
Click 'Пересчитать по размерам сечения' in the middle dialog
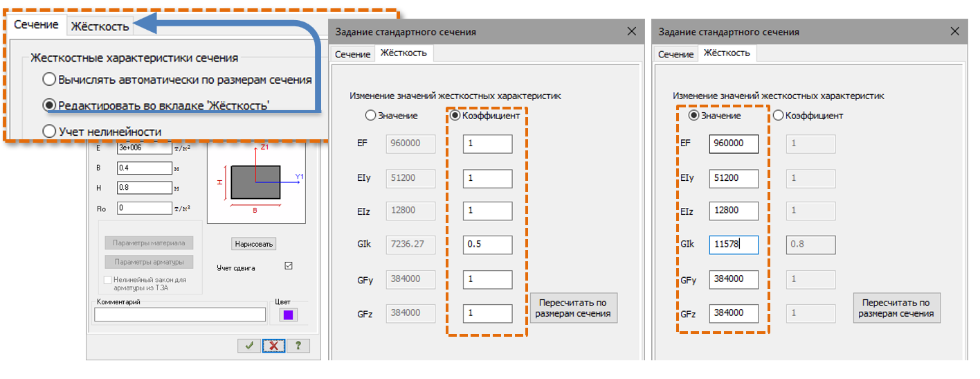pos(573,308)
